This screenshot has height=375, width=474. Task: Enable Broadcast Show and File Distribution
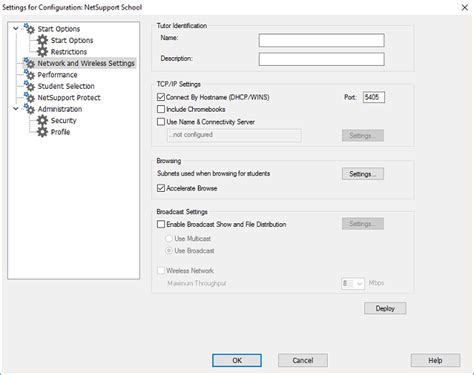pyautogui.click(x=161, y=224)
